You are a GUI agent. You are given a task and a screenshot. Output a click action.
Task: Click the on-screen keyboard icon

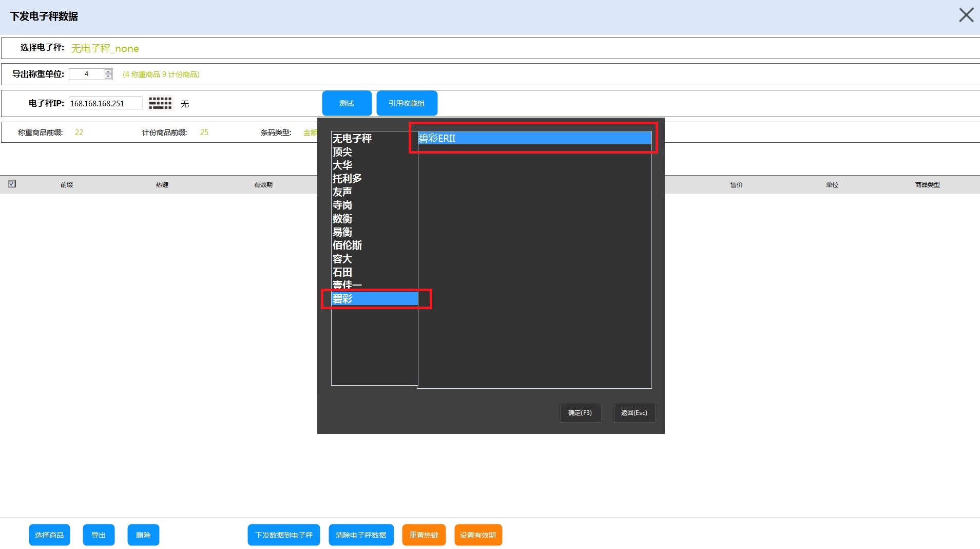pos(160,103)
